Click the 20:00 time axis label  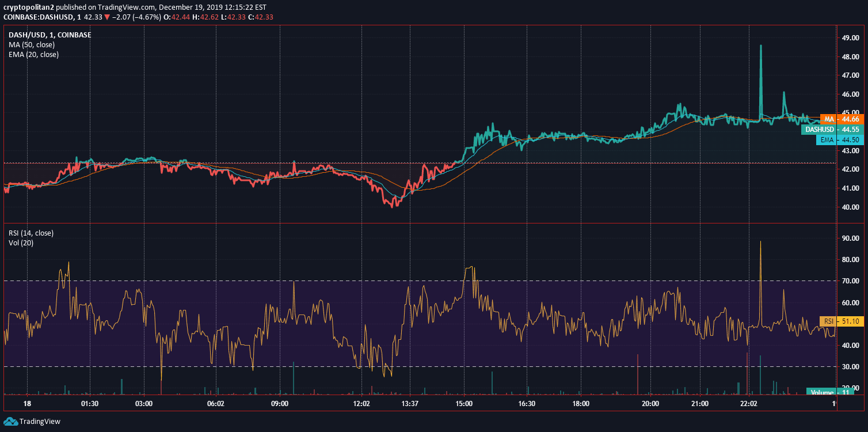(x=650, y=404)
